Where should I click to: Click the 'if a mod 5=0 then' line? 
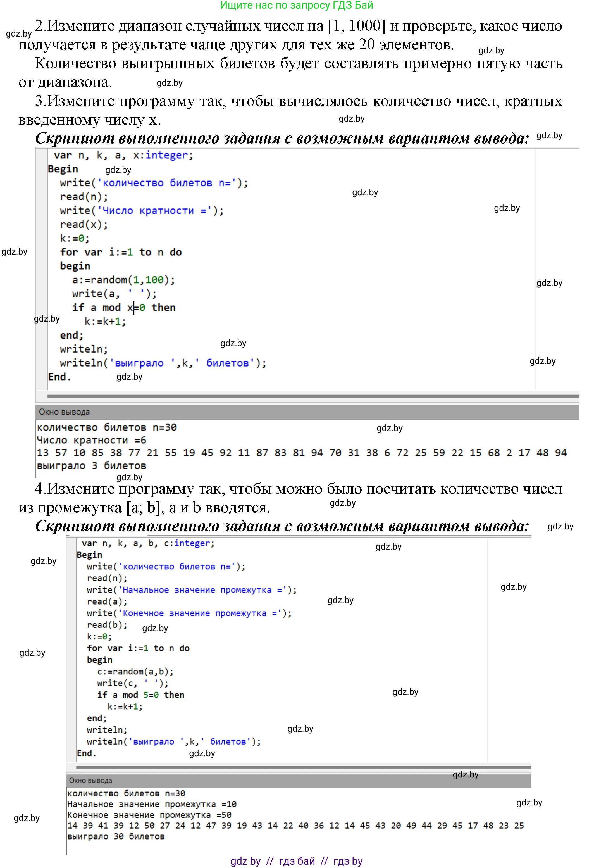point(140,695)
